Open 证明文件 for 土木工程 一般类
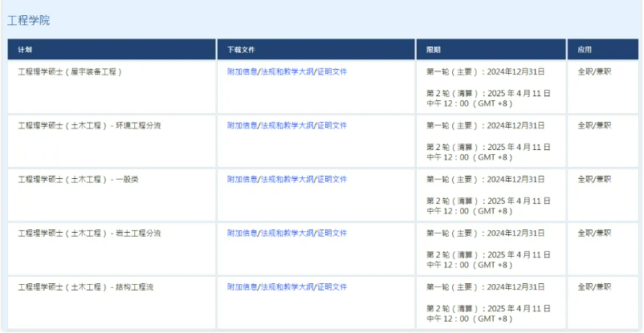This screenshot has height=333, width=644. click(332, 179)
